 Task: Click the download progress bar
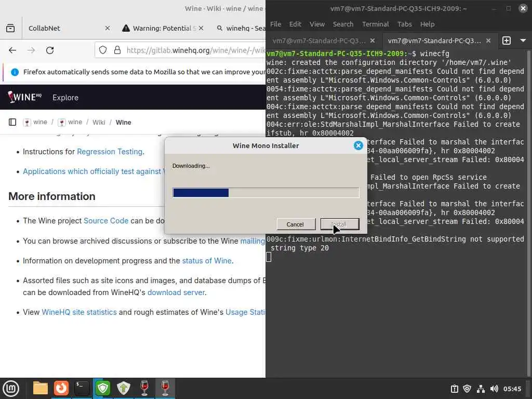(x=265, y=193)
